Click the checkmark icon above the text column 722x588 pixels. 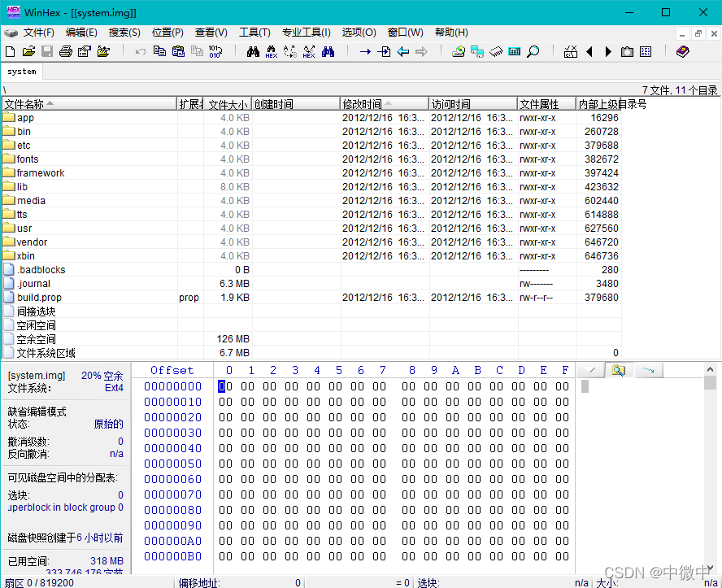click(591, 370)
